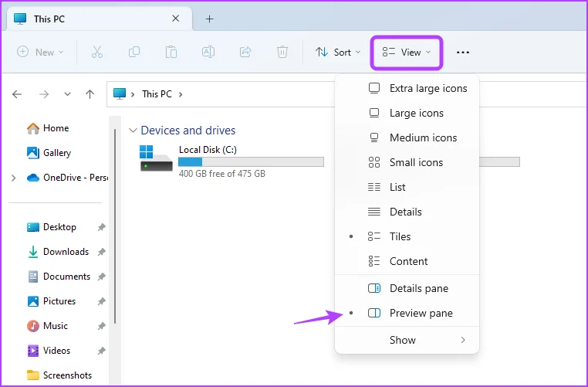Unpin Desktop using its pin icon
The width and height of the screenshot is (588, 387).
click(x=101, y=227)
